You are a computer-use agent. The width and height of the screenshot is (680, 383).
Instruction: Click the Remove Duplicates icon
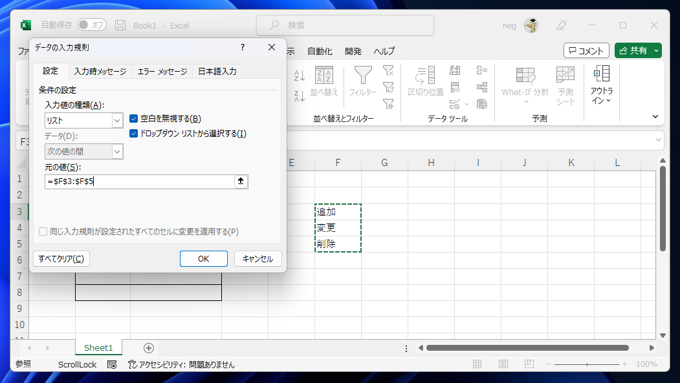point(455,87)
